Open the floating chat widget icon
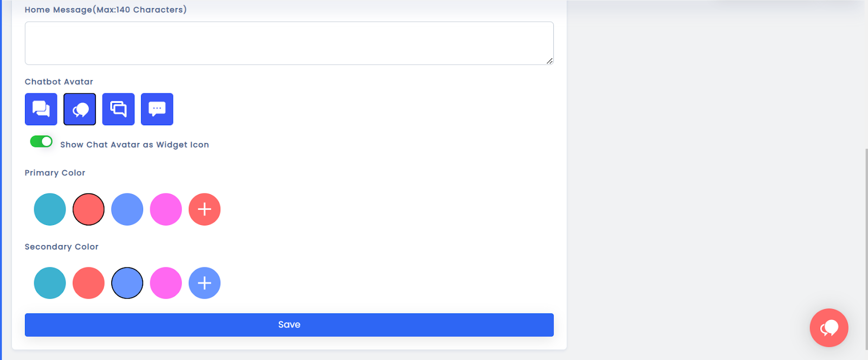 [828, 327]
